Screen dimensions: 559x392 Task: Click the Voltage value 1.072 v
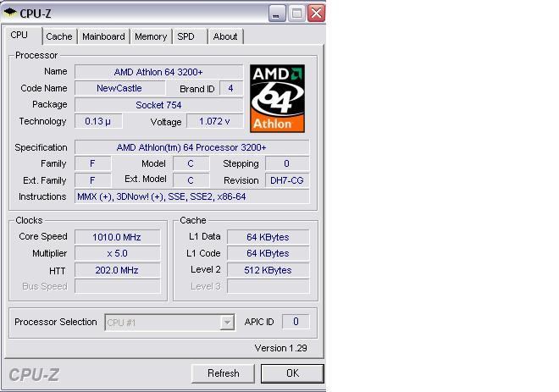pyautogui.click(x=214, y=121)
